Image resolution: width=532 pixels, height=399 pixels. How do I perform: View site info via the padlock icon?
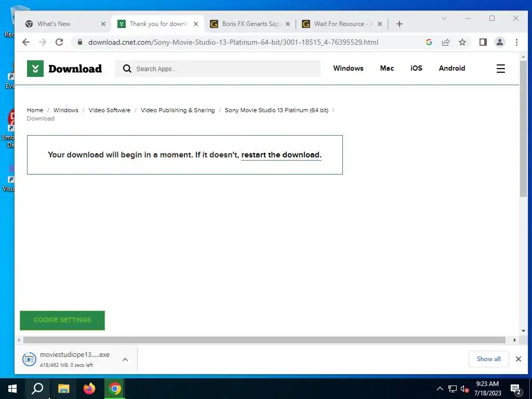tap(80, 42)
